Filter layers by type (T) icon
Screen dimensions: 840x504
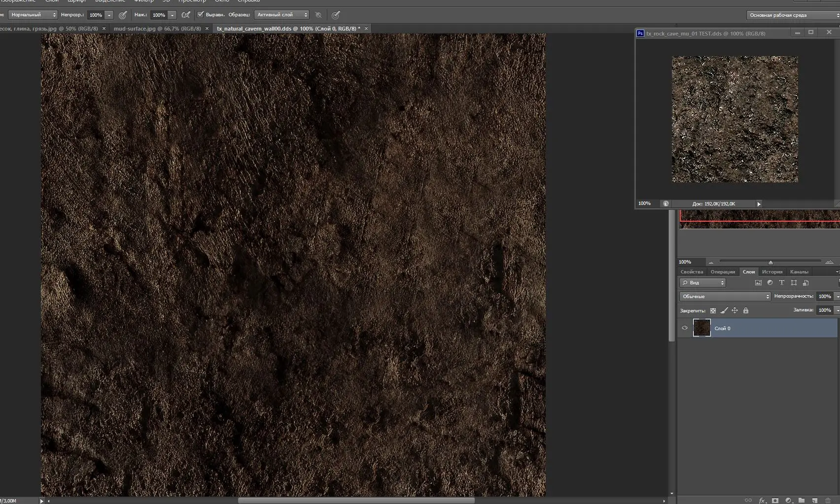coord(782,283)
